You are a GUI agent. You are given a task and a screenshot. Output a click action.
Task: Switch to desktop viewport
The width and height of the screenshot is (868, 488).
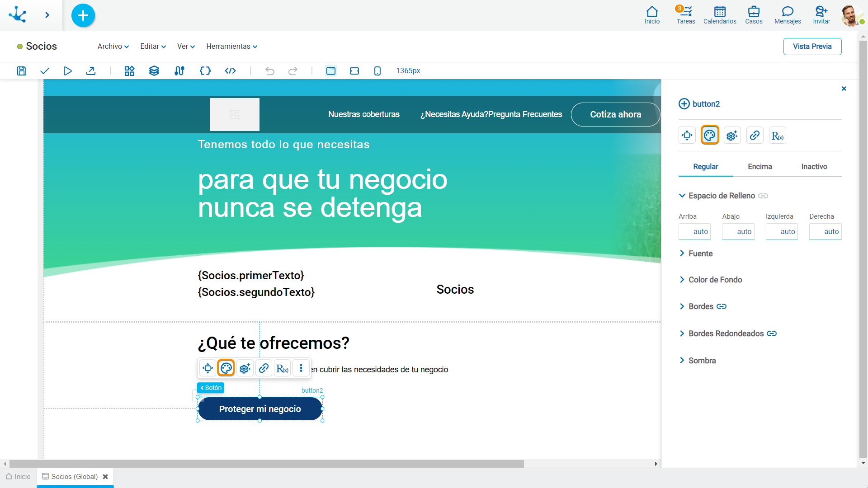331,71
